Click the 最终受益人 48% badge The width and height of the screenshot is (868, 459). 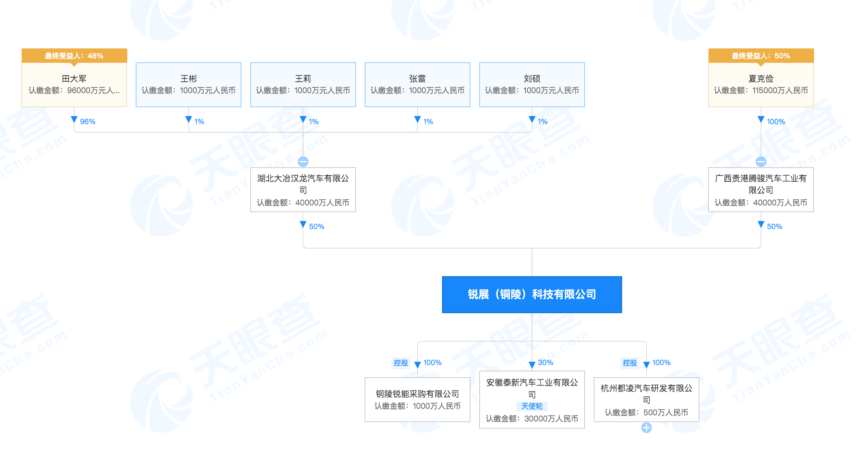[74, 56]
